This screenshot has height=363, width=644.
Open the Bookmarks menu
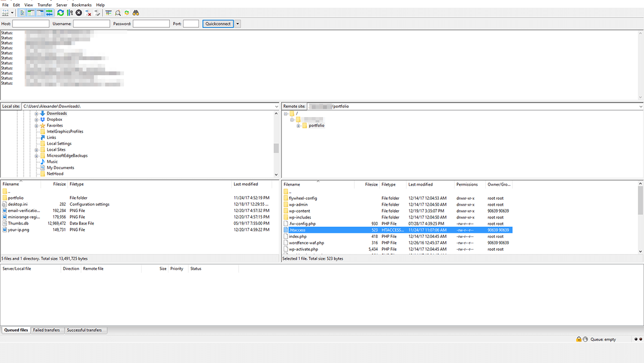point(82,4)
